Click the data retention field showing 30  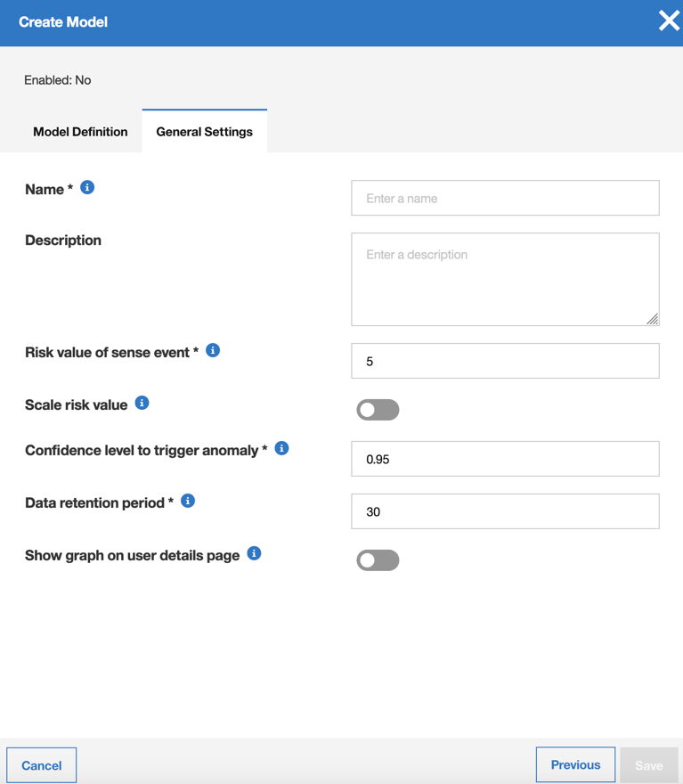pyautogui.click(x=505, y=511)
